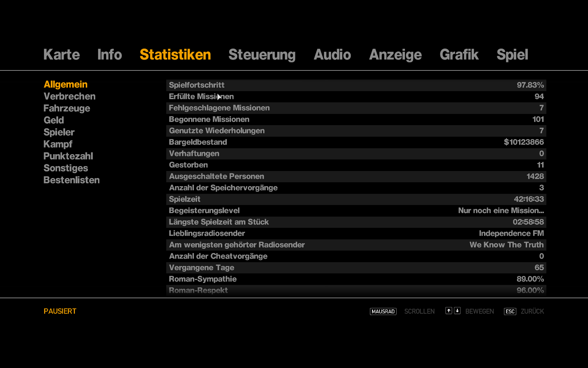The height and width of the screenshot is (368, 588).
Task: Click the We Know The Truth value
Action: pyautogui.click(x=507, y=245)
